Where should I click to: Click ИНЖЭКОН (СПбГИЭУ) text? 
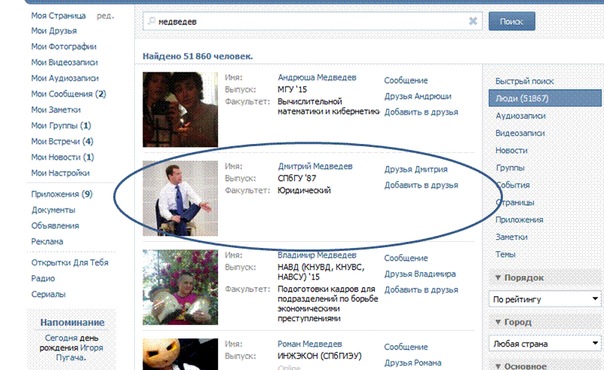319,356
